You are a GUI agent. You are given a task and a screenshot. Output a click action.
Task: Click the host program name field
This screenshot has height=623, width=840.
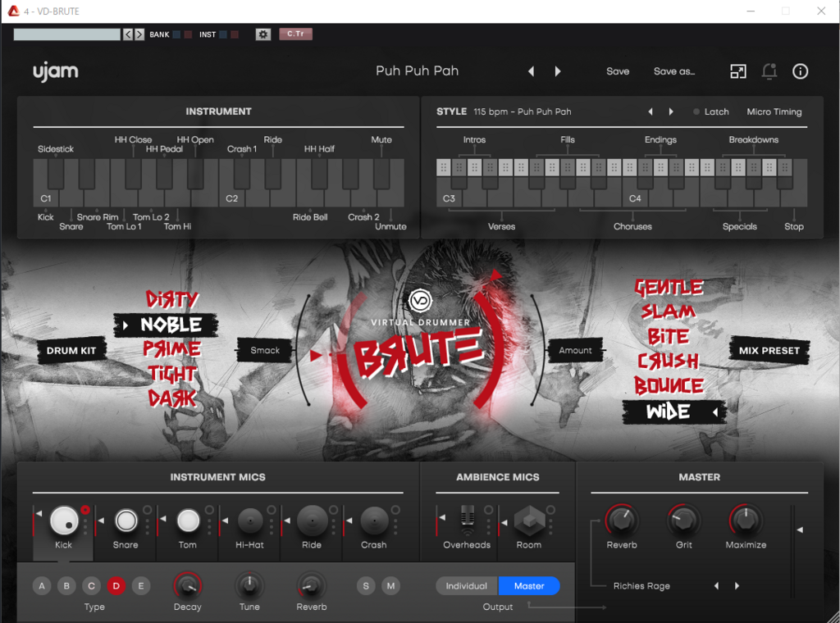(67, 34)
